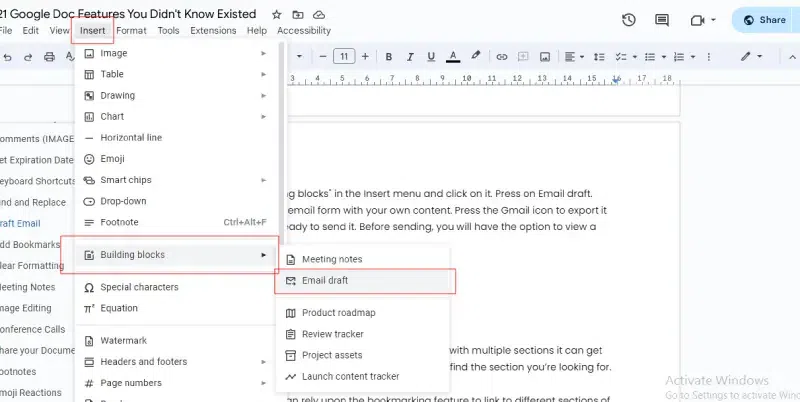Viewport: 800px width, 402px height.
Task: Expand the Drawing submenu
Action: tap(177, 95)
